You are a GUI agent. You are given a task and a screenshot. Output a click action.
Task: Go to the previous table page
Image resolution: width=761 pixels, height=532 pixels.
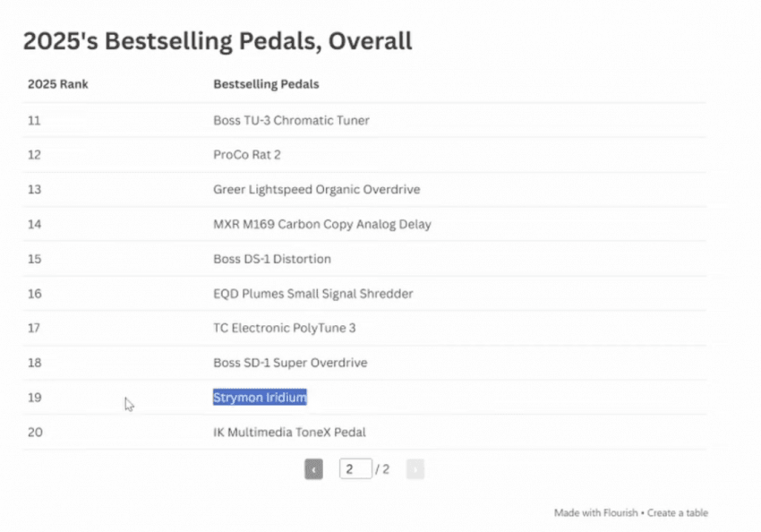(x=313, y=469)
